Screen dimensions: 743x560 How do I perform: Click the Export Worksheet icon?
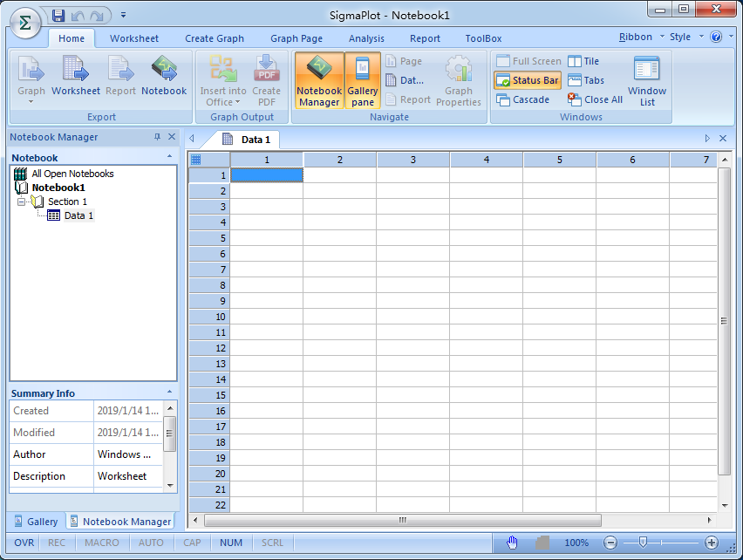[76, 69]
